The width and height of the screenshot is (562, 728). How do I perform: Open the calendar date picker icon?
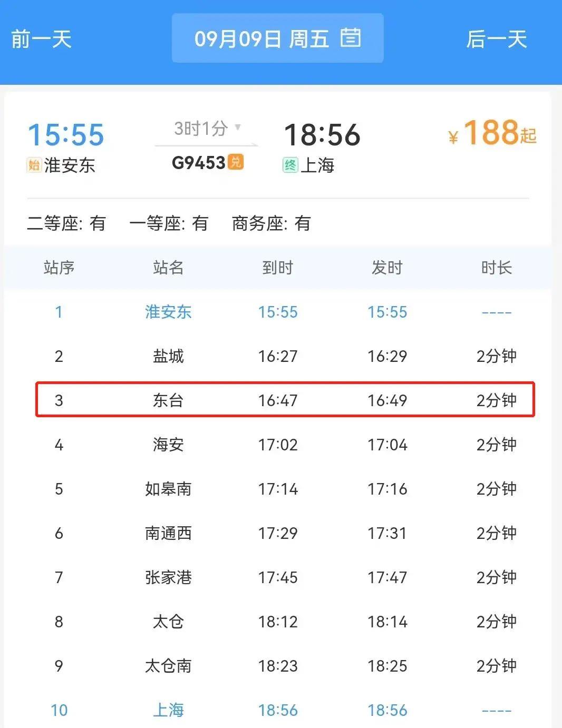click(x=351, y=38)
